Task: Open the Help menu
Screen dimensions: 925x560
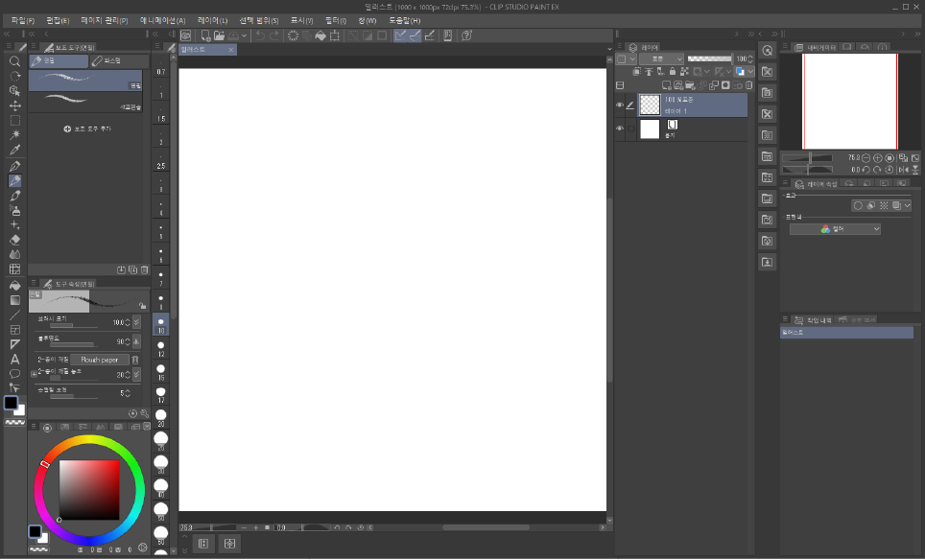Action: (405, 21)
